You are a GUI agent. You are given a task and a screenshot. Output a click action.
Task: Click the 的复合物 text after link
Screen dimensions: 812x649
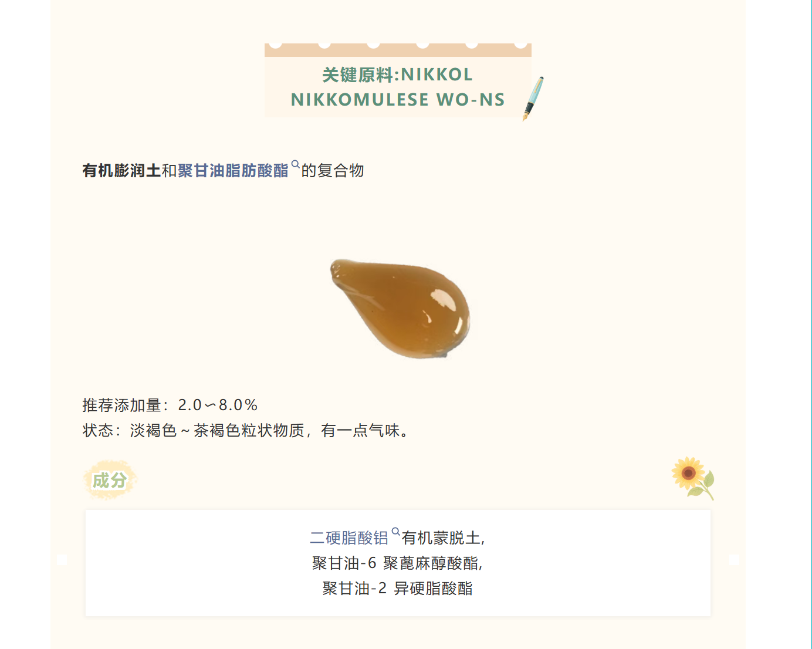click(333, 171)
